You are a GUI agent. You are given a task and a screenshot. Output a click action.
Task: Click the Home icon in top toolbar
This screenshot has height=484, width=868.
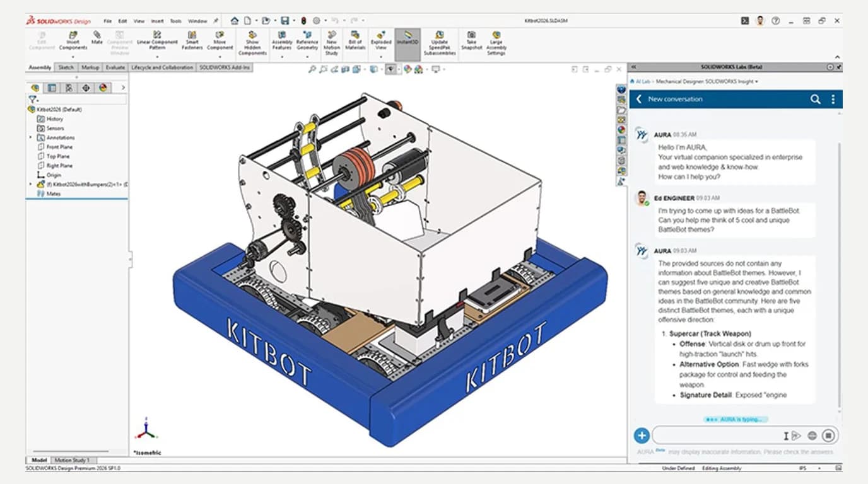(235, 21)
